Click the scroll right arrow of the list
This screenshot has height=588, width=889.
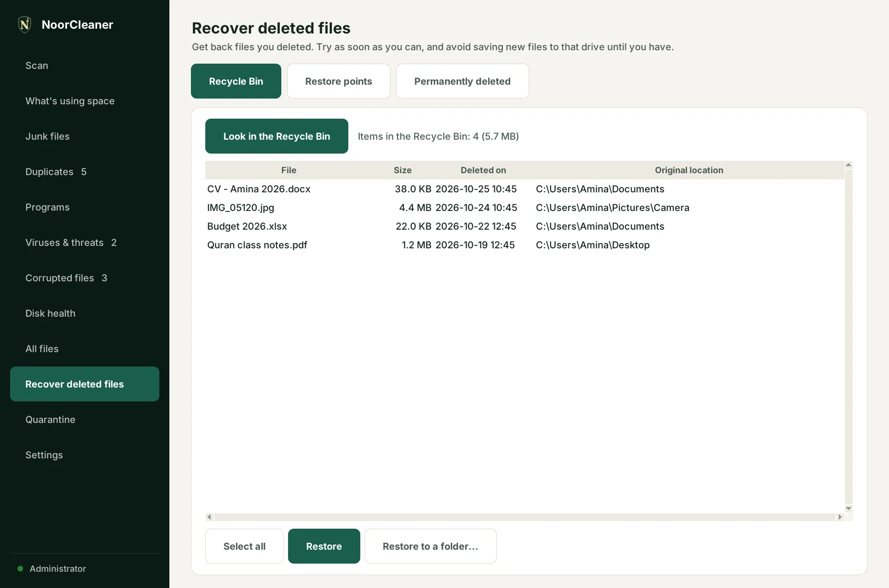[x=840, y=517]
